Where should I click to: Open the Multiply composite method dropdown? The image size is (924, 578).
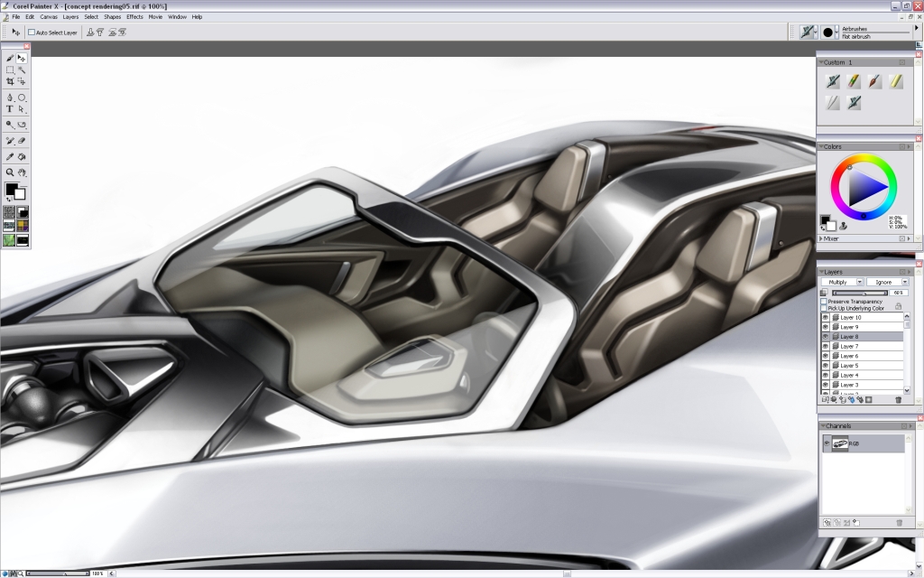coord(859,281)
